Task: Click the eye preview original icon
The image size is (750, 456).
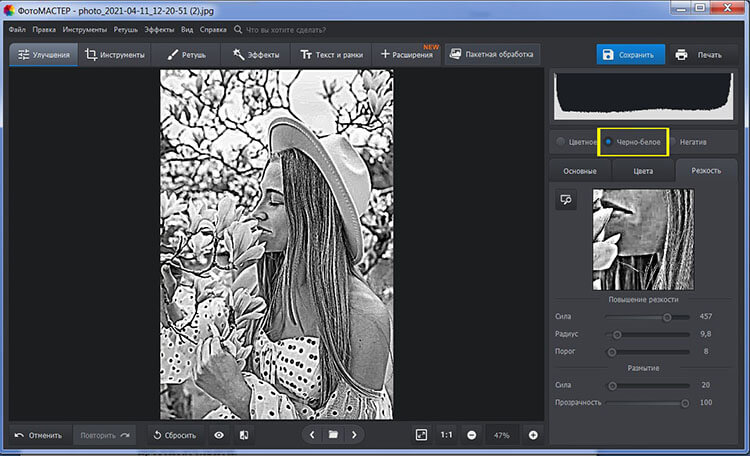Action: [218, 435]
